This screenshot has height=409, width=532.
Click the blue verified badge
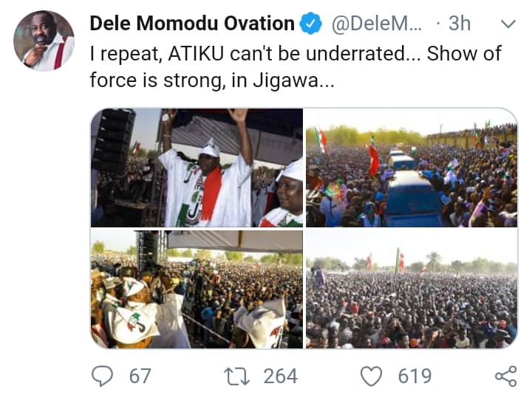pyautogui.click(x=312, y=24)
